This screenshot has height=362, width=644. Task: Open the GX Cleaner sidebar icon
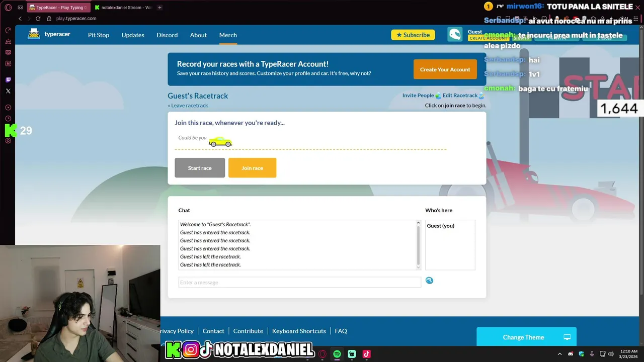click(8, 41)
